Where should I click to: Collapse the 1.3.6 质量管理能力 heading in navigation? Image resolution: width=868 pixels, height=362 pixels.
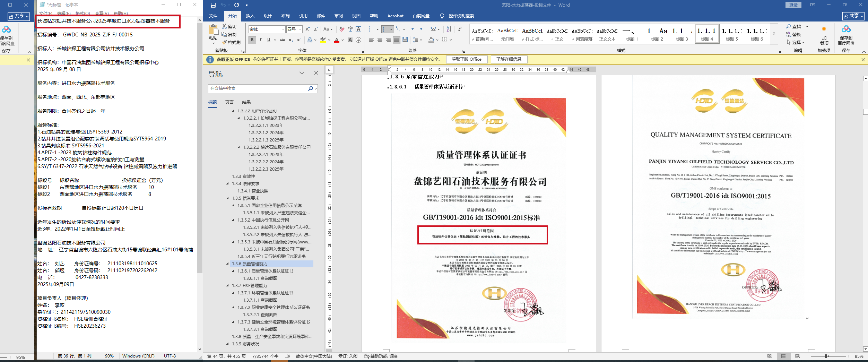[227, 264]
